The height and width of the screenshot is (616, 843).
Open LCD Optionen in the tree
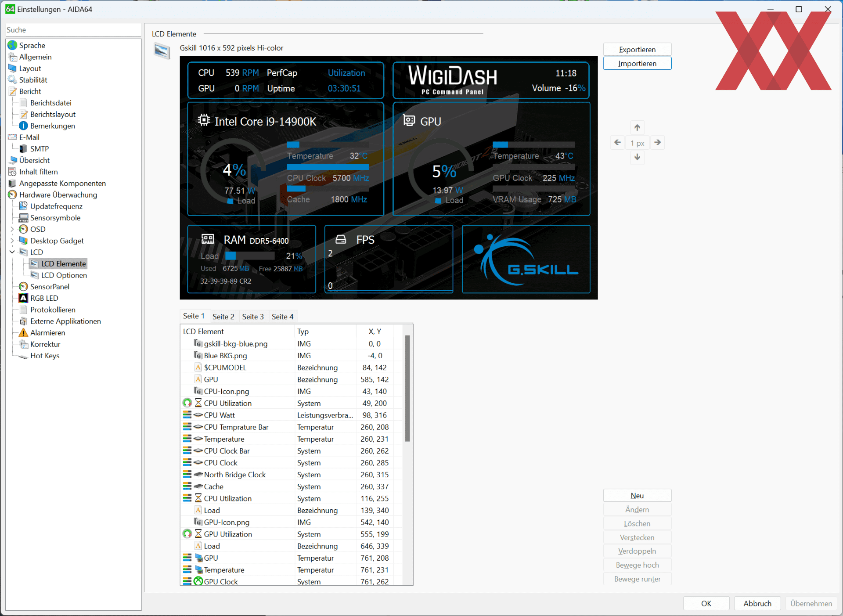tap(64, 275)
